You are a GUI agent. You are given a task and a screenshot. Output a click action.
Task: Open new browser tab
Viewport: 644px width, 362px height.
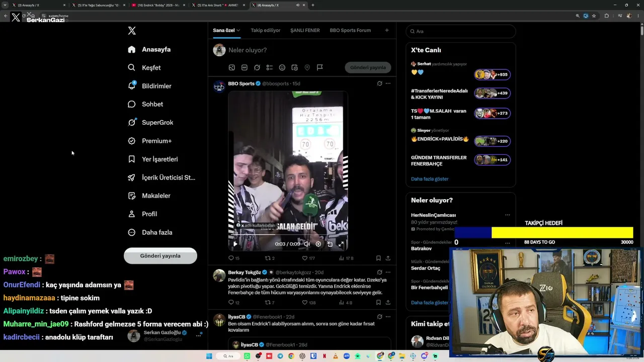click(x=313, y=5)
